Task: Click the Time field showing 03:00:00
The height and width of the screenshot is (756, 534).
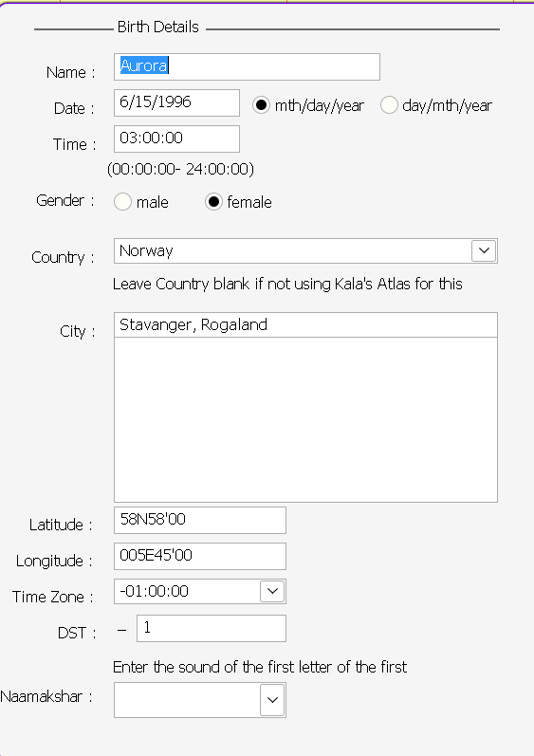Action: pos(176,138)
